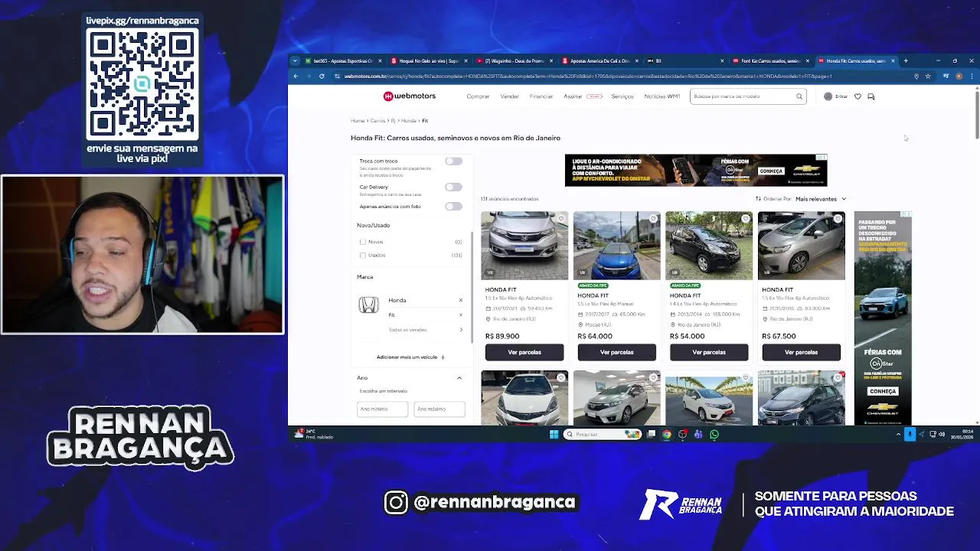The width and height of the screenshot is (980, 551).
Task: Enable the Car Delivery switch
Action: 453,187
